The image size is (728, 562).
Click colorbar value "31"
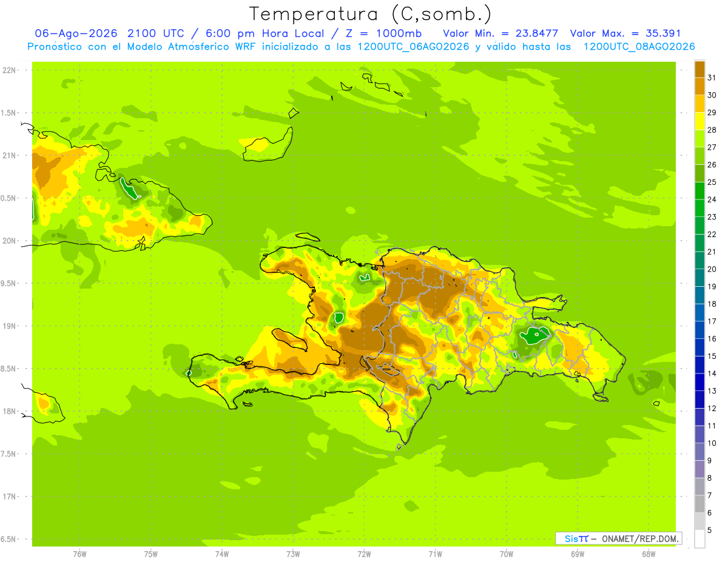pos(712,78)
